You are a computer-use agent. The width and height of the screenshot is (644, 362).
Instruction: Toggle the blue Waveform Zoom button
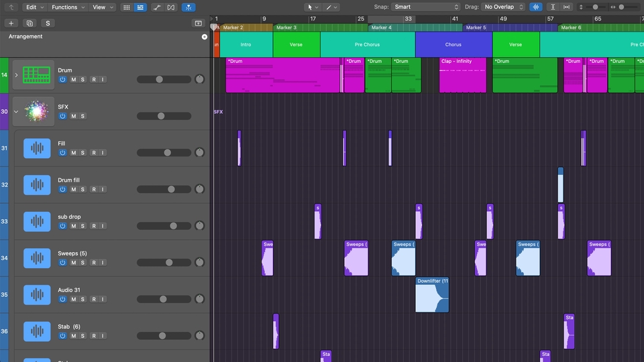coord(536,7)
